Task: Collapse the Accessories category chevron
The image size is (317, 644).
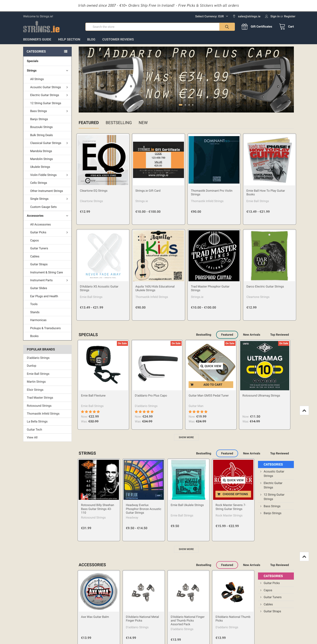Action: click(67, 216)
